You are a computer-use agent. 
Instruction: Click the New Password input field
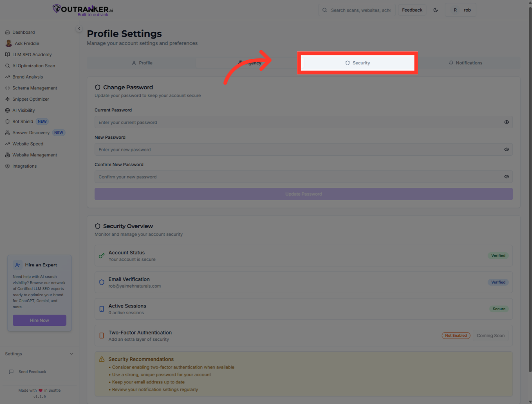pos(303,150)
